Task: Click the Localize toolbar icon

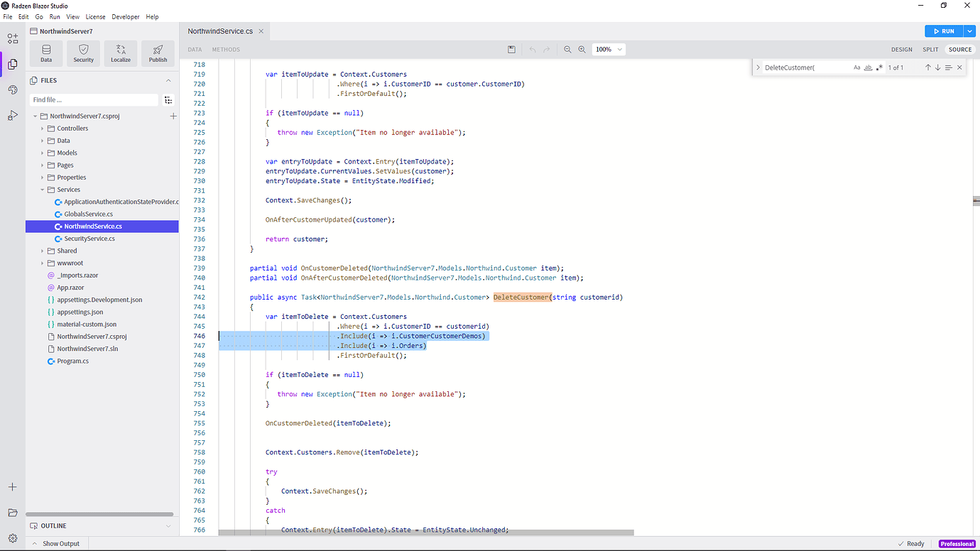Action: pyautogui.click(x=121, y=53)
